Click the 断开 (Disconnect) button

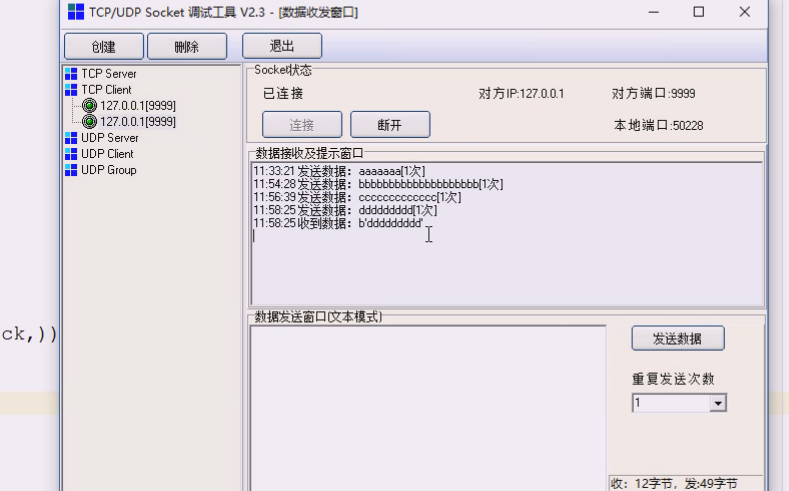[390, 124]
